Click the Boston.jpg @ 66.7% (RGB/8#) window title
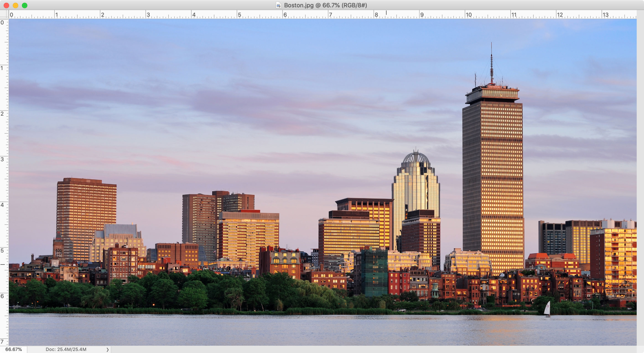Screen dimensions: 644x353 pyautogui.click(x=325, y=5)
